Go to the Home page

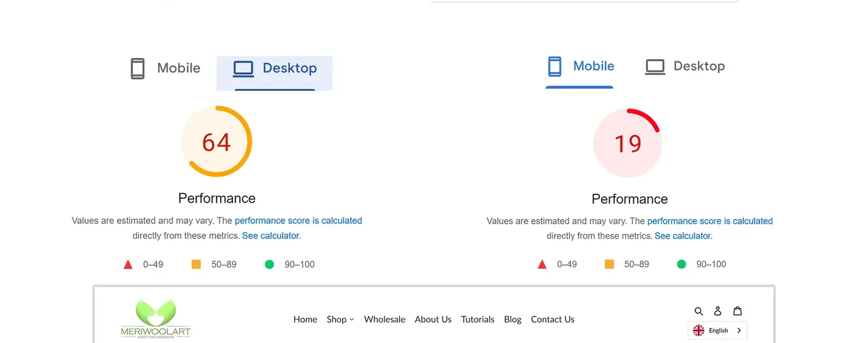(305, 320)
